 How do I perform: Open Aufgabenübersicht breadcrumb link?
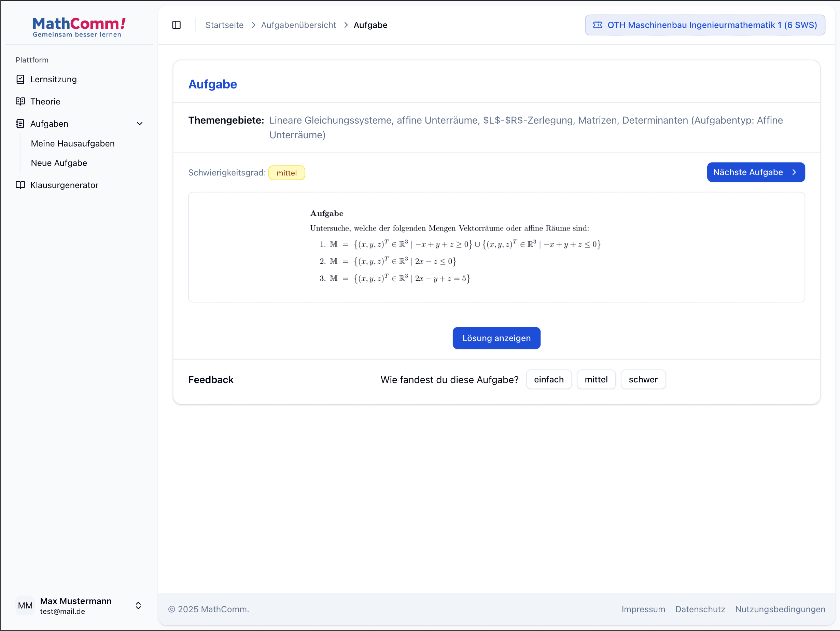click(x=298, y=25)
